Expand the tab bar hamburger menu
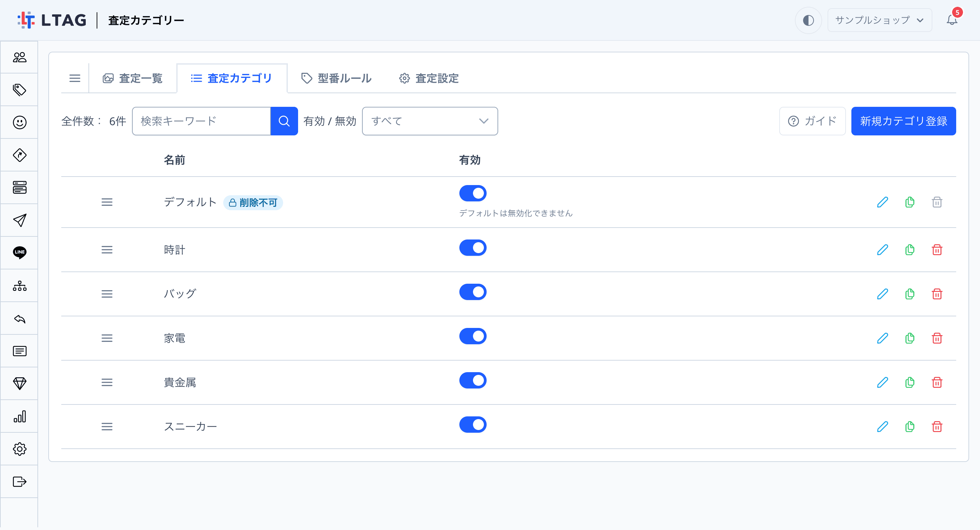Viewport: 980px width, 530px height. [x=75, y=78]
